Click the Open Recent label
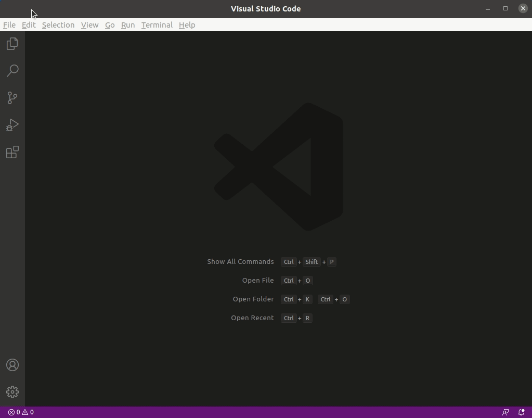The width and height of the screenshot is (532, 418). coord(252,318)
